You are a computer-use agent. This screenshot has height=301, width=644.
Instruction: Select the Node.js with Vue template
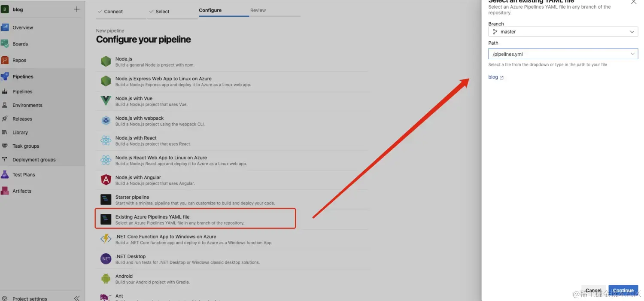coord(232,101)
